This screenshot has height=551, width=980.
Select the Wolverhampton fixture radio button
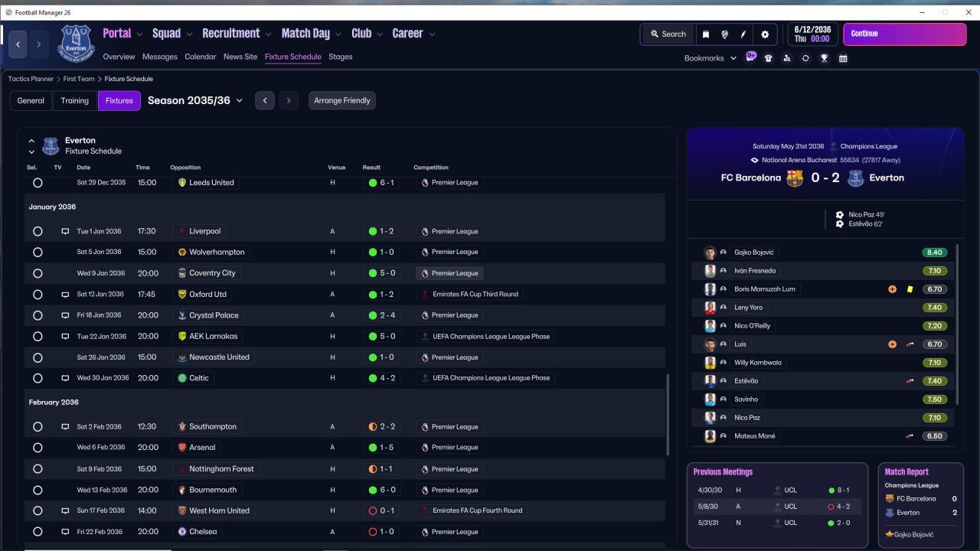tap(38, 252)
